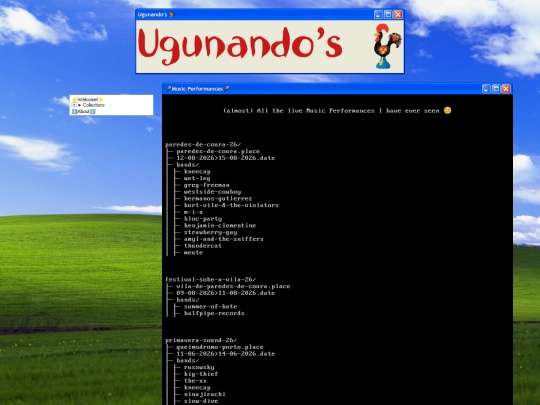This screenshot has height=405, width=540.
Task: Open the dropdown box beside Collections
Action: coord(74,105)
